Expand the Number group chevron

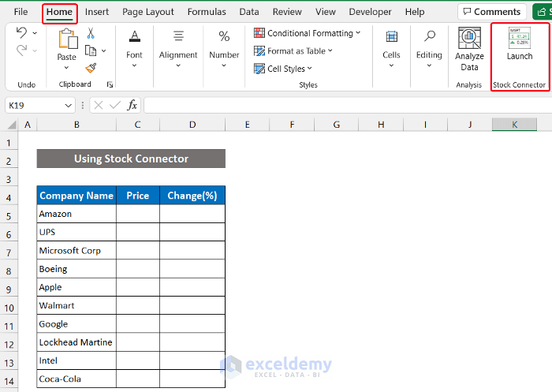[x=224, y=65]
